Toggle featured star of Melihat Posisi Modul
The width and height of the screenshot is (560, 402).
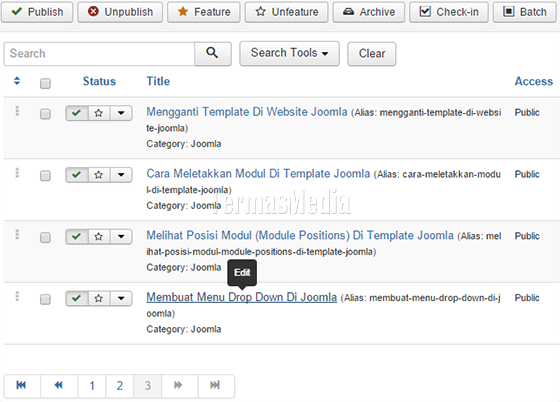coord(99,236)
